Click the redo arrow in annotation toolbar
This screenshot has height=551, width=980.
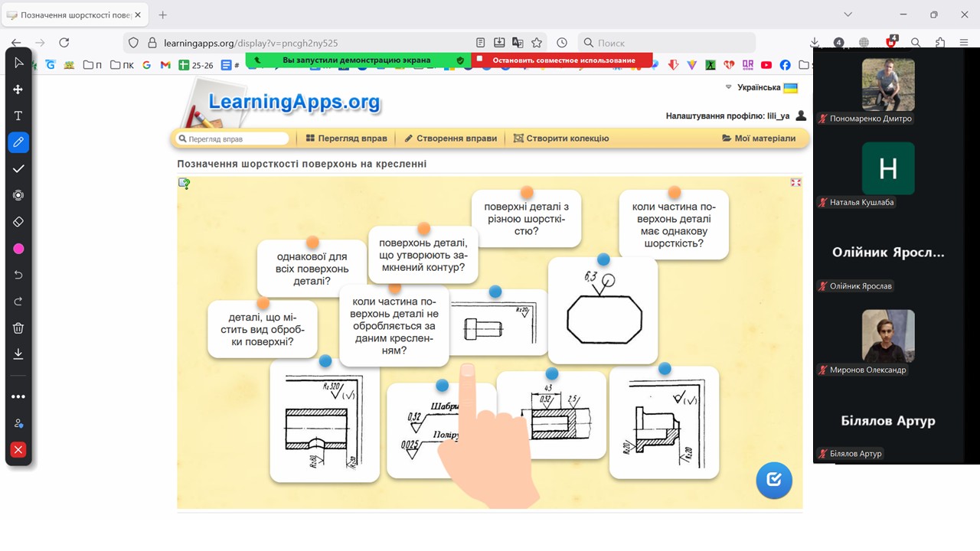tap(18, 302)
